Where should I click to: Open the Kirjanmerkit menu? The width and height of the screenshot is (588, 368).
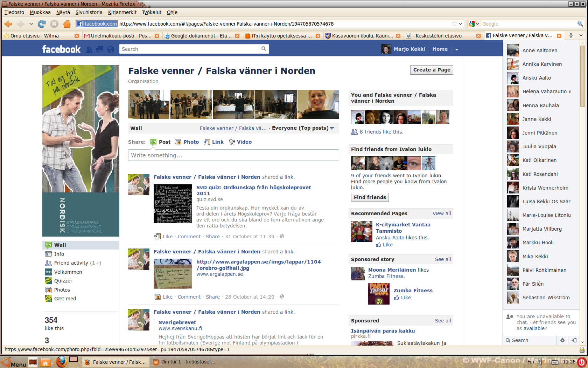pyautogui.click(x=122, y=12)
